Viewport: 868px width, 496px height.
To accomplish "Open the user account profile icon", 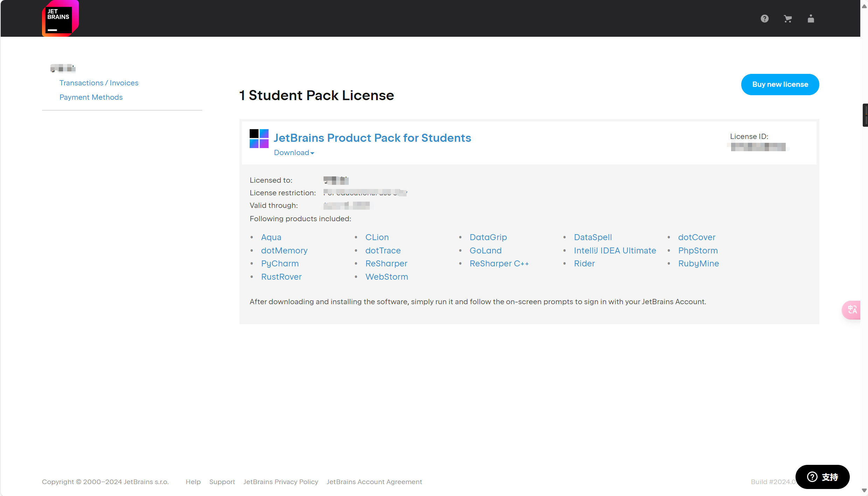I will click(811, 19).
